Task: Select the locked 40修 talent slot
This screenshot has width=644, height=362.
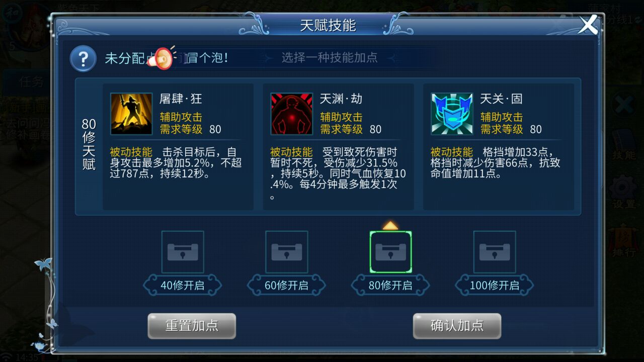Action: pos(183,252)
